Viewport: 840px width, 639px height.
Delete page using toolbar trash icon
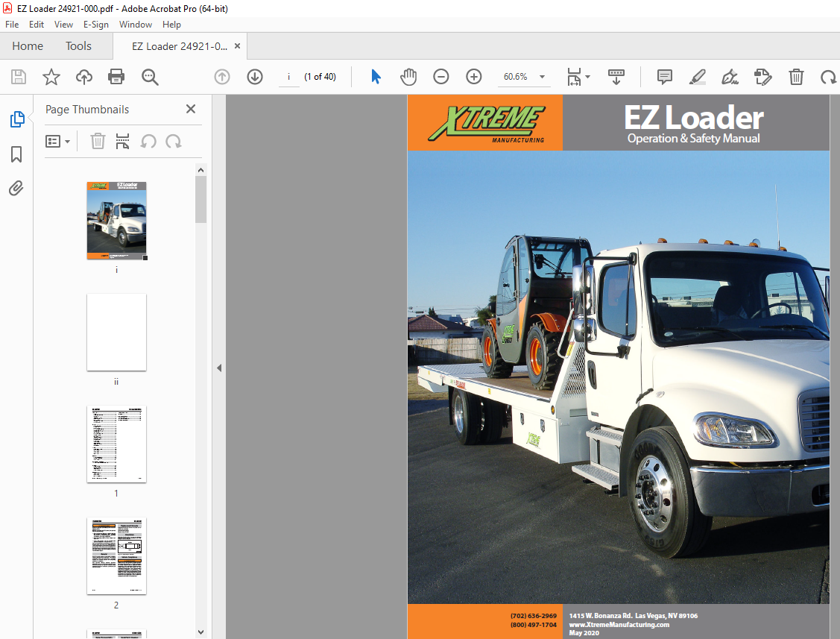[796, 77]
